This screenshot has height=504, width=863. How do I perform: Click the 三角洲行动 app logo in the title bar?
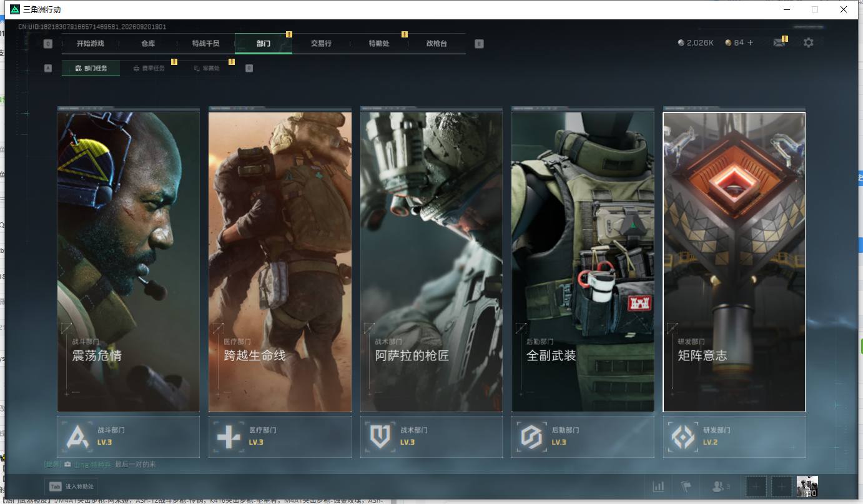(x=15, y=9)
